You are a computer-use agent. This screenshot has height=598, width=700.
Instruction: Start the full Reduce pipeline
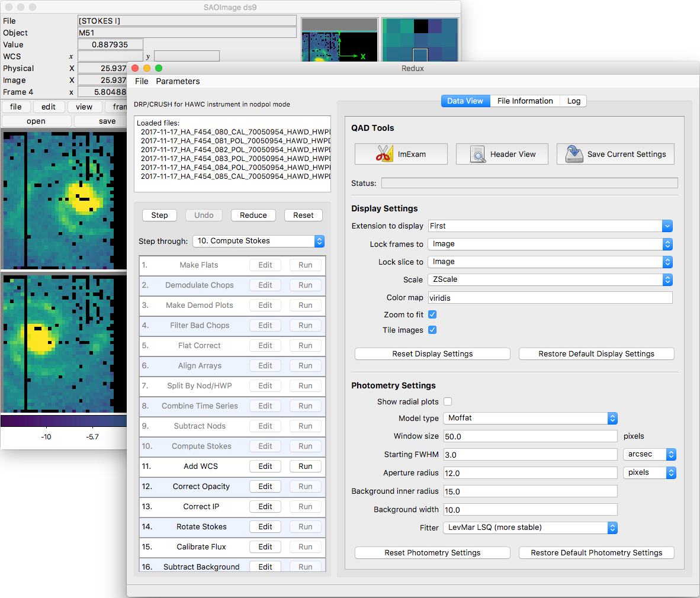pos(253,215)
